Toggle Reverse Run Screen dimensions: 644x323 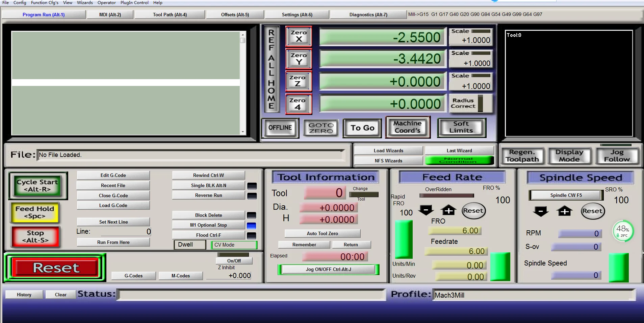[x=208, y=195]
